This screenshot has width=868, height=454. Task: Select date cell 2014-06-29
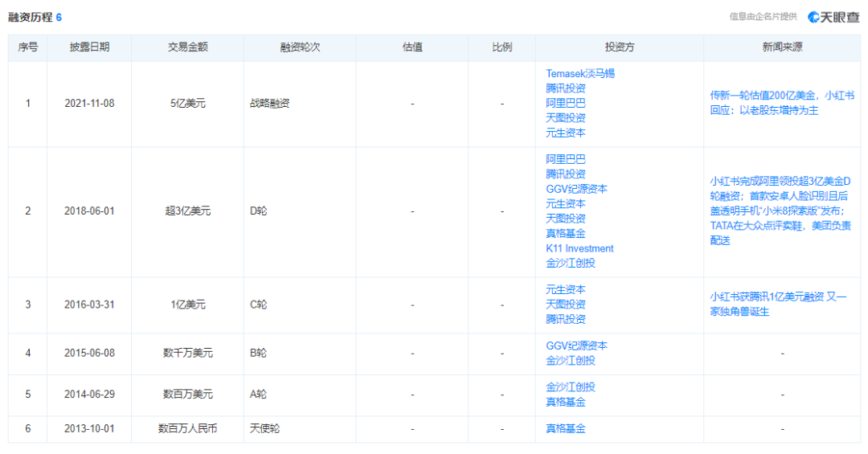(89, 395)
